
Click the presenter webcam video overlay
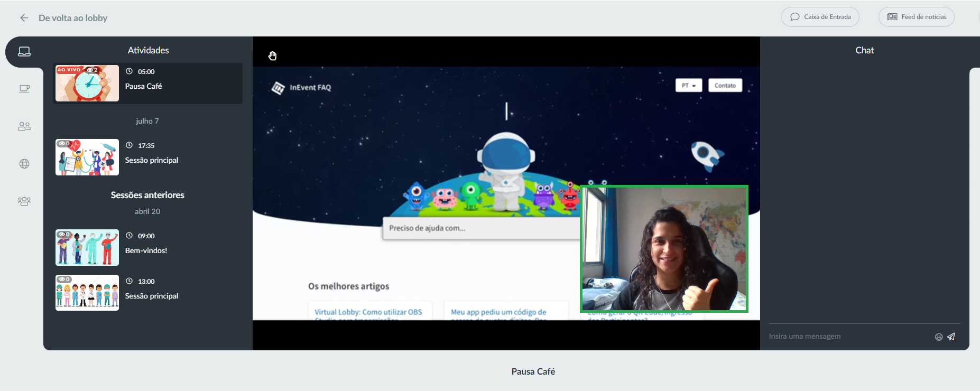(x=664, y=249)
